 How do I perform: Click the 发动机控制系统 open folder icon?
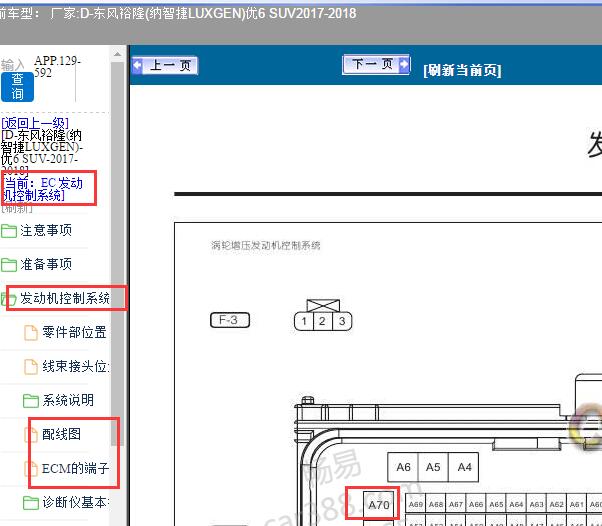click(x=8, y=299)
